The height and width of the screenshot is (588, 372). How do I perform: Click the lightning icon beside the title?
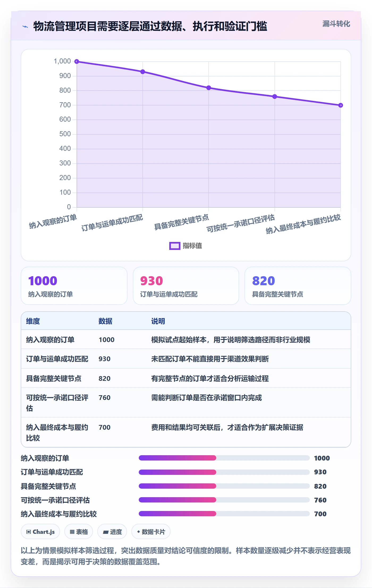[25, 27]
